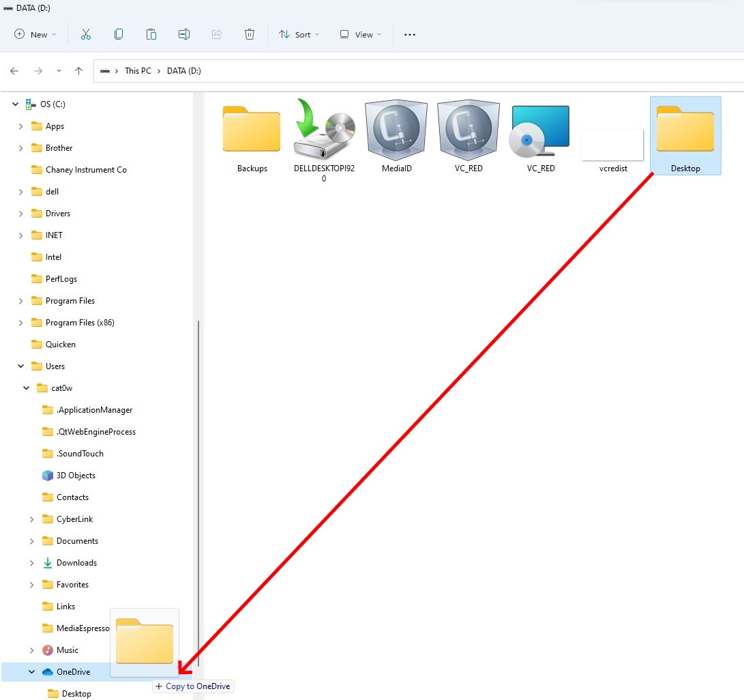Expand the Favorites folder node
Screen dimensions: 744x700
click(x=31, y=585)
